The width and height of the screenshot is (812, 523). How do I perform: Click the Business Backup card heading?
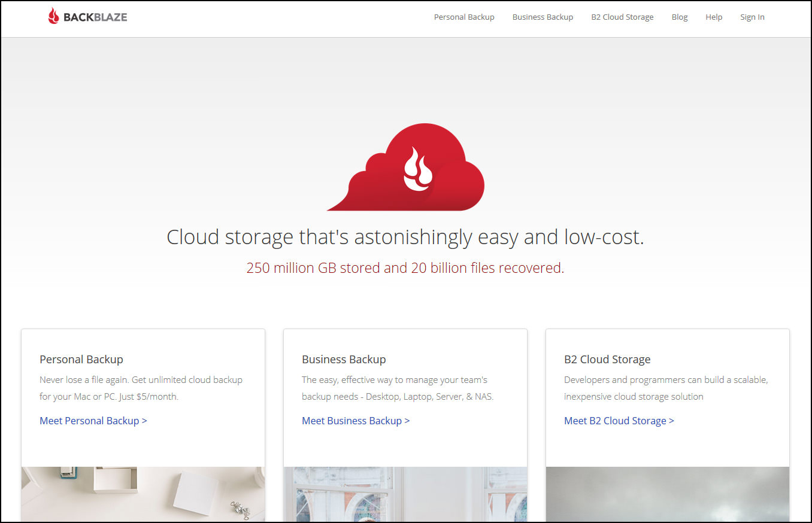344,360
